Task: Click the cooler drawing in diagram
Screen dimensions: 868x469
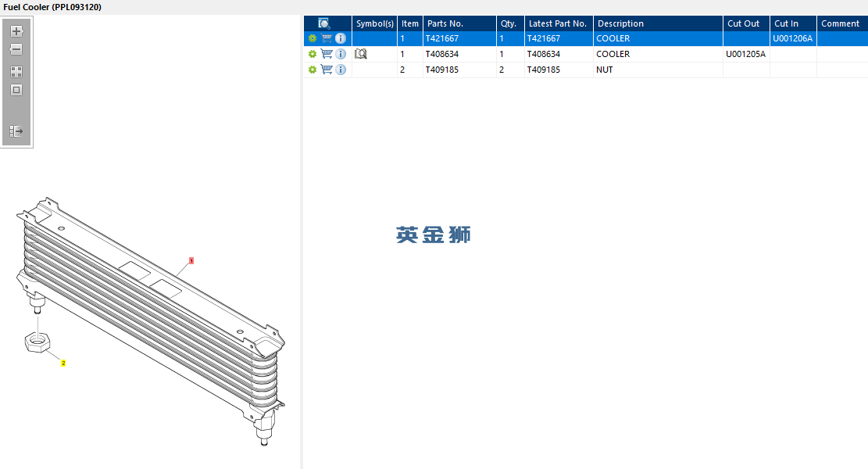Action: [x=151, y=321]
